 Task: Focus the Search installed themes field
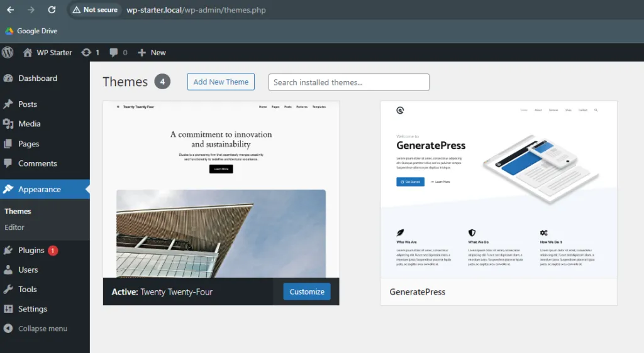pos(348,82)
